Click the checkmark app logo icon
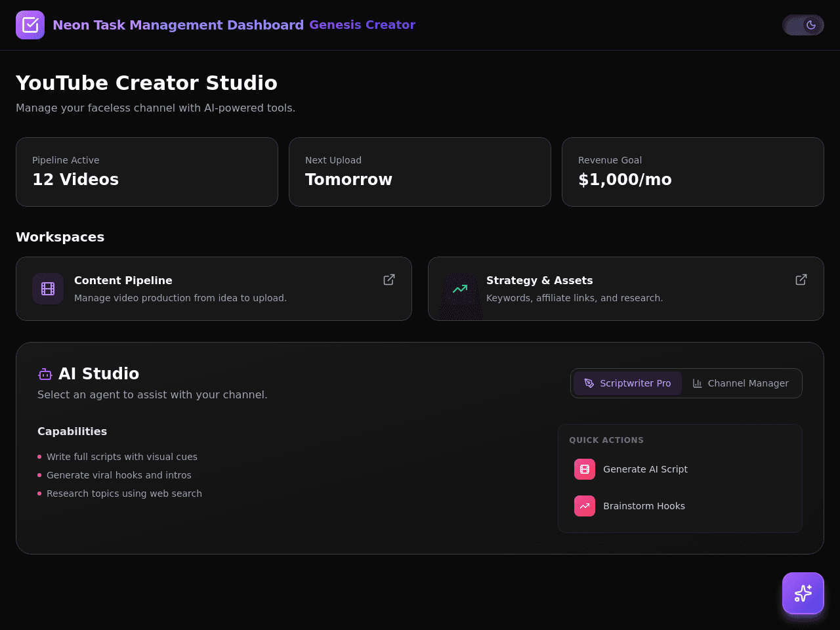Screen dimensions: 840x630 30,25
